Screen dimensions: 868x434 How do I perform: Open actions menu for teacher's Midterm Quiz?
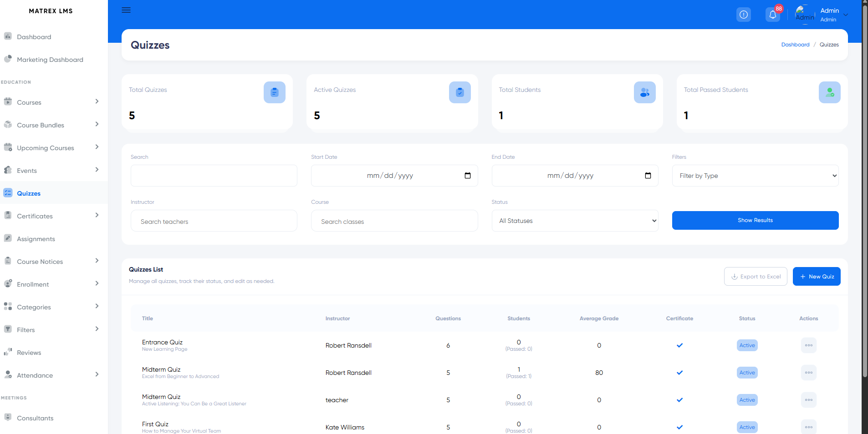pos(809,400)
